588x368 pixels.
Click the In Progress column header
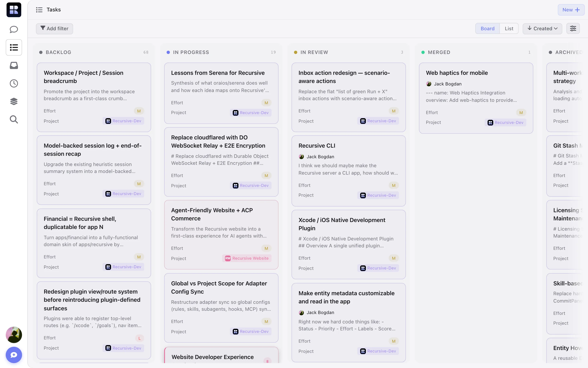pyautogui.click(x=191, y=52)
